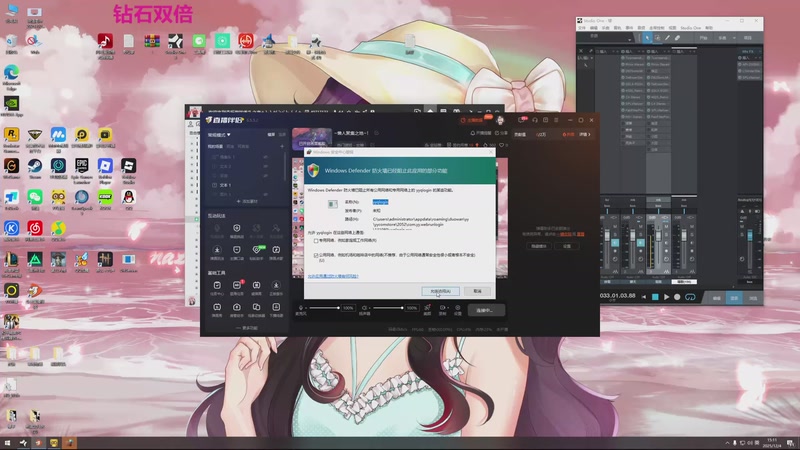Select the Range tool in Studio One
800x450 pixels.
[x=657, y=38]
